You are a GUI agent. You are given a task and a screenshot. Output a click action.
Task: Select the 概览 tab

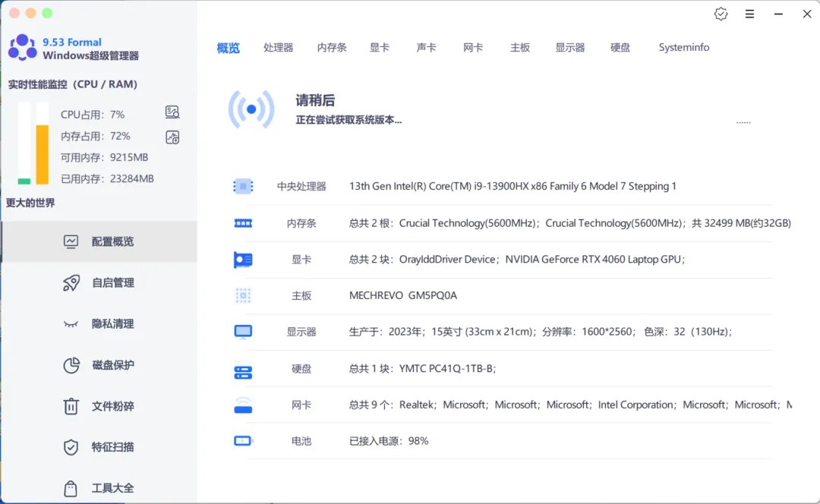point(228,48)
